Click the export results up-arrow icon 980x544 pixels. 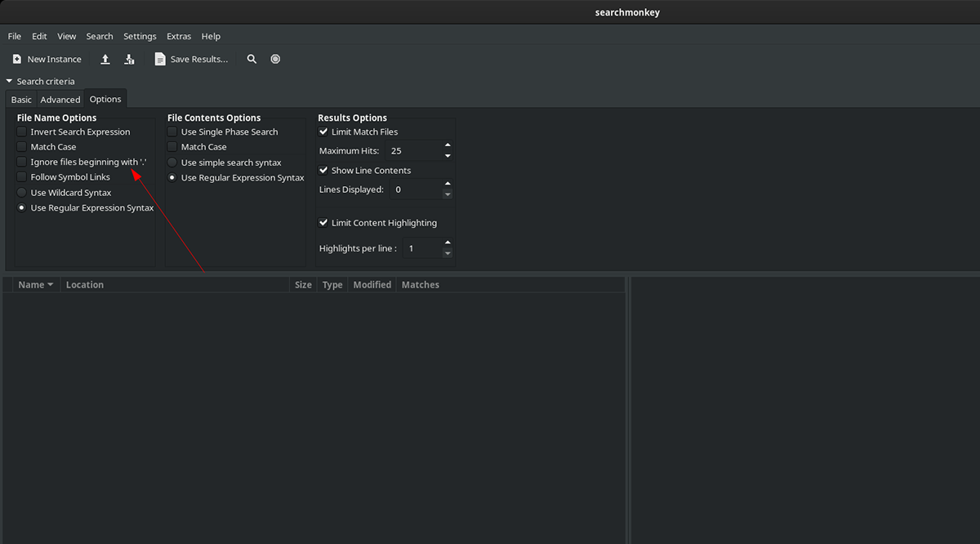tap(105, 58)
